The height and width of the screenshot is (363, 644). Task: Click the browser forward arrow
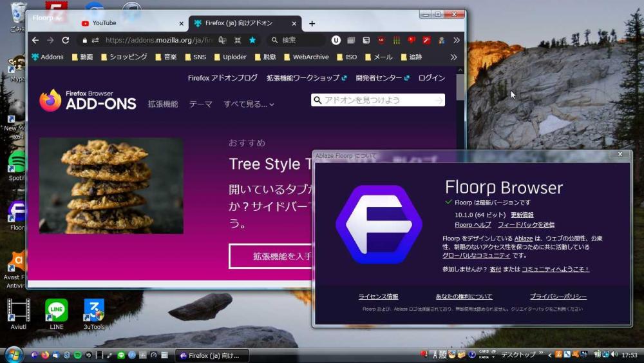point(50,40)
